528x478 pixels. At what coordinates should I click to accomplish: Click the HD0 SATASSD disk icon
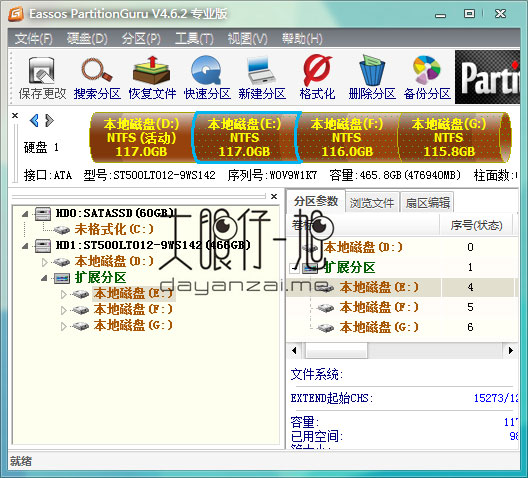43,213
